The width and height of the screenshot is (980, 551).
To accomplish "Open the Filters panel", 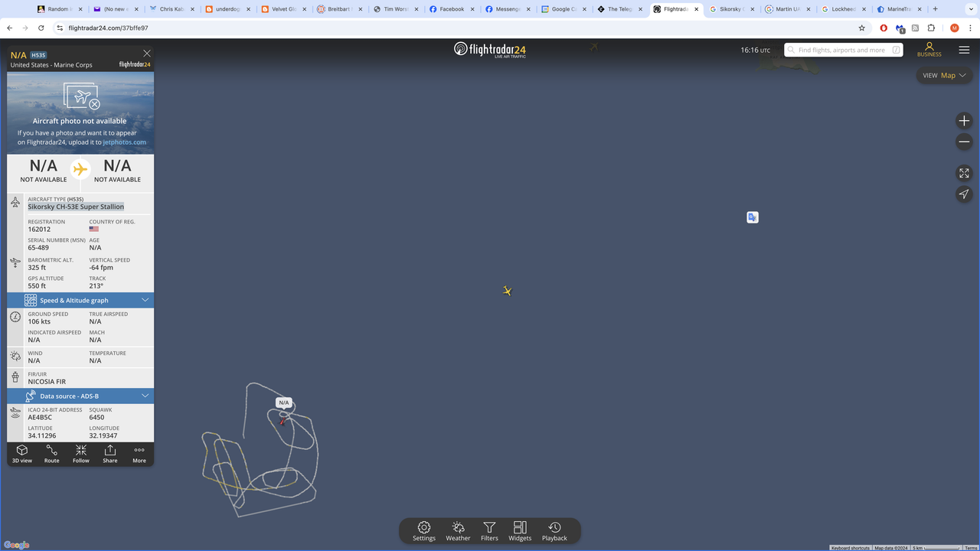I will click(489, 531).
